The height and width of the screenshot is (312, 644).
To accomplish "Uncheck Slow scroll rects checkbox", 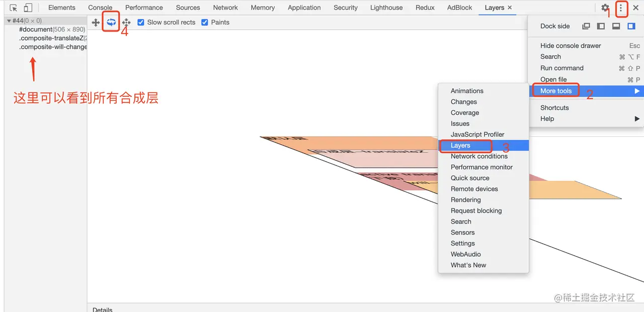I will (x=141, y=23).
